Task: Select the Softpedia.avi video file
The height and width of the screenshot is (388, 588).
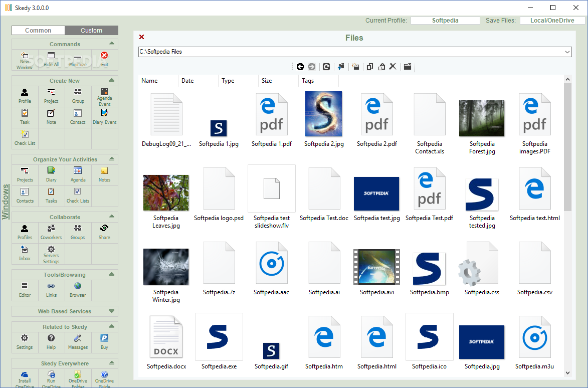Action: pos(376,267)
